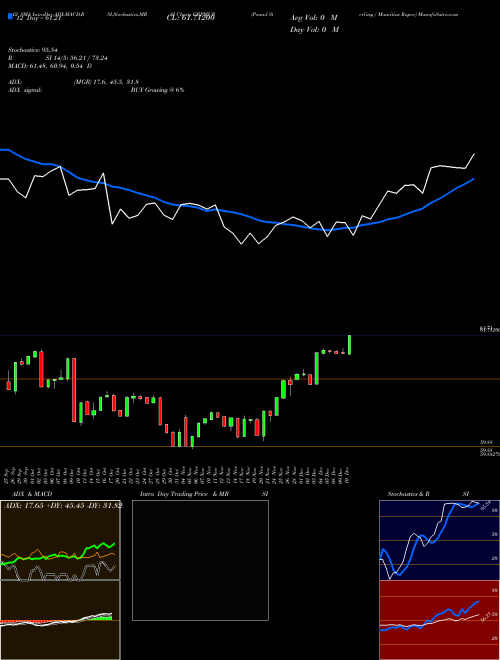Open the MACD histogram mini chart

coord(60,620)
